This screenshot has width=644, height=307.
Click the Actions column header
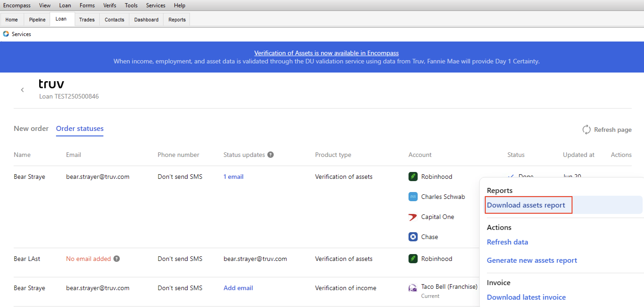(621, 155)
